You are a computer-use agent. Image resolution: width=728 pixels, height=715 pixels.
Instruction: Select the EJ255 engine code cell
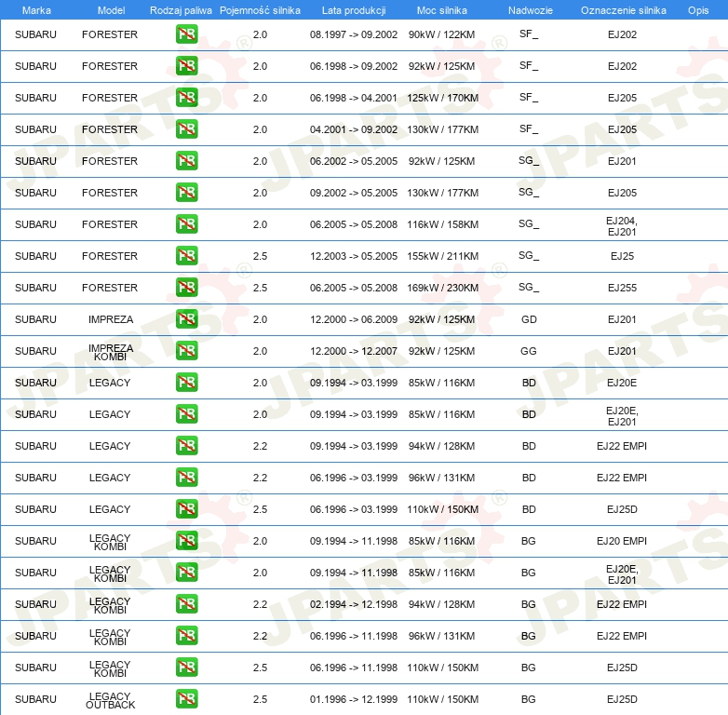coord(622,288)
